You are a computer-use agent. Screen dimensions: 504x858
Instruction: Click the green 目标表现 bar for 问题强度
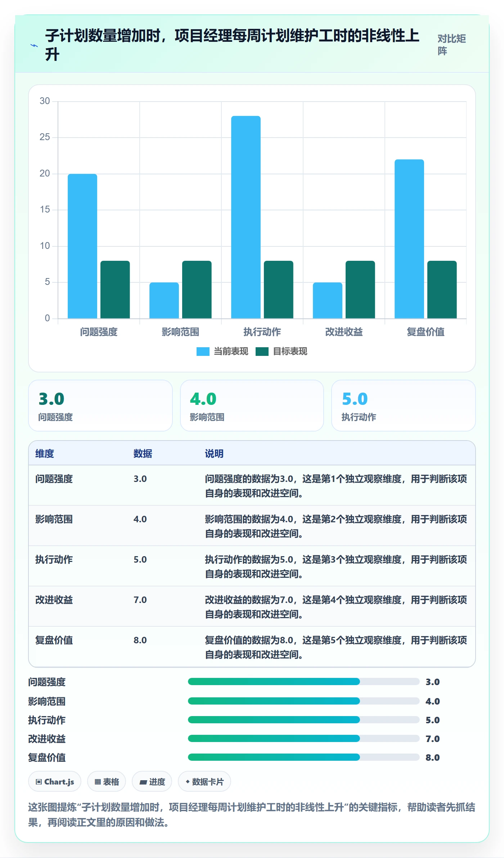[x=115, y=290]
